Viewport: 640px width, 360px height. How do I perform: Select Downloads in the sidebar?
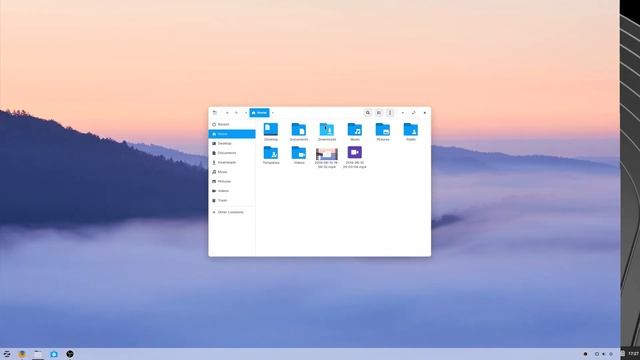click(232, 162)
